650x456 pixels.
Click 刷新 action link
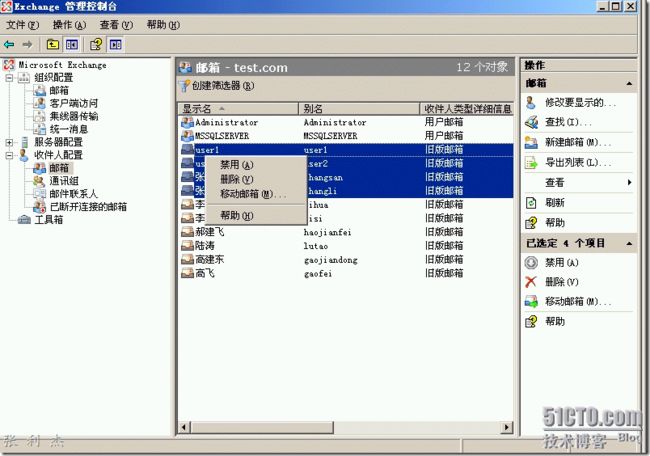tap(555, 203)
